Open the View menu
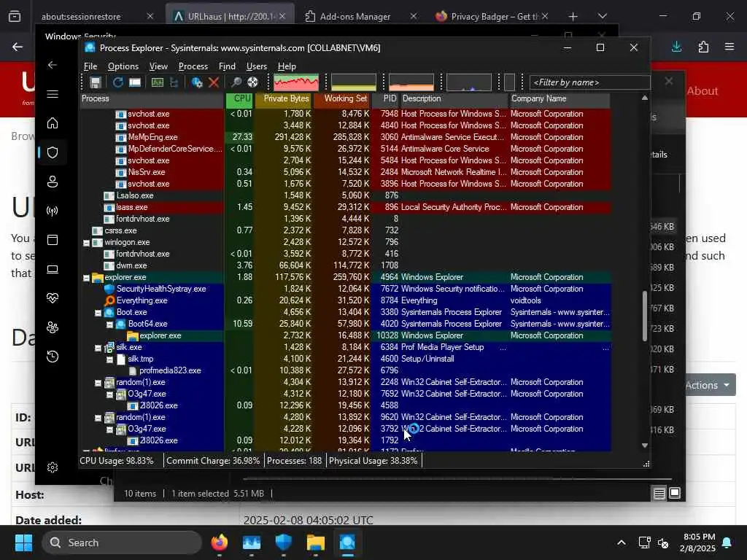 (x=158, y=66)
